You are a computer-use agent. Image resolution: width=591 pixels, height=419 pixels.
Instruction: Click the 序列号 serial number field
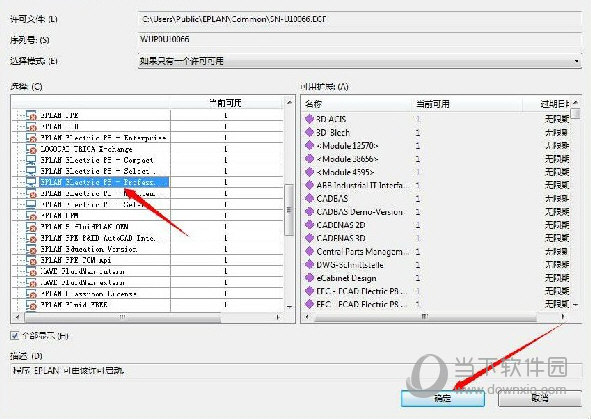(x=360, y=40)
